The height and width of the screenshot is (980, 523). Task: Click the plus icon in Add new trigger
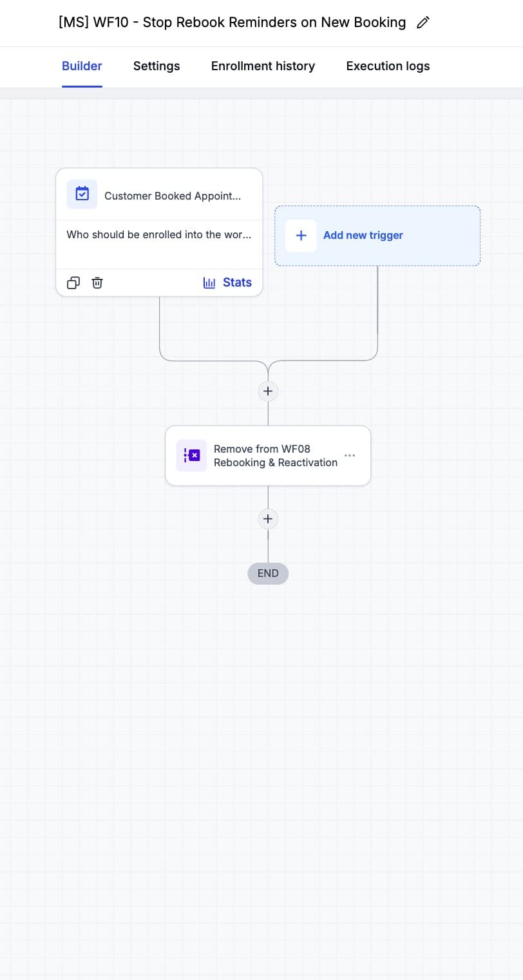[301, 236]
